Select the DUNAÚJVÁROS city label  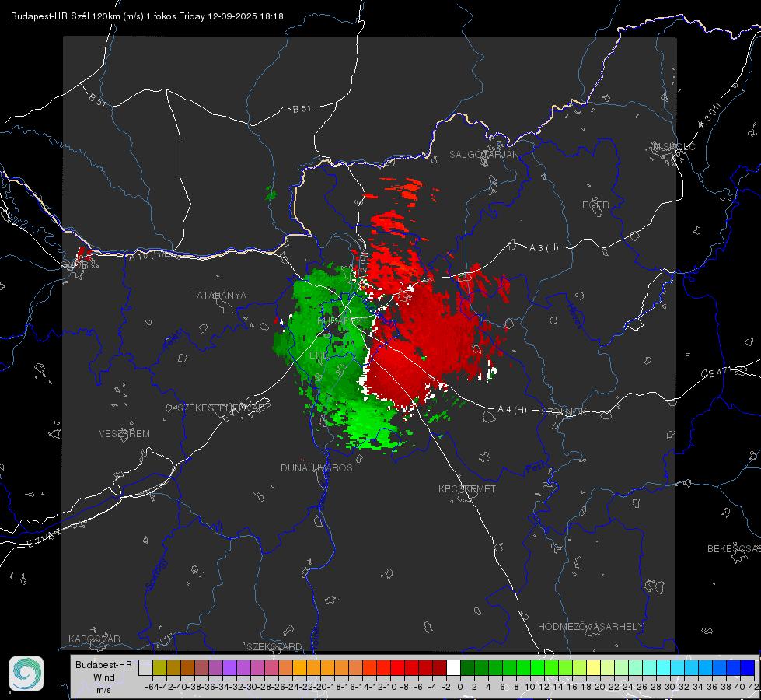pyautogui.click(x=316, y=467)
